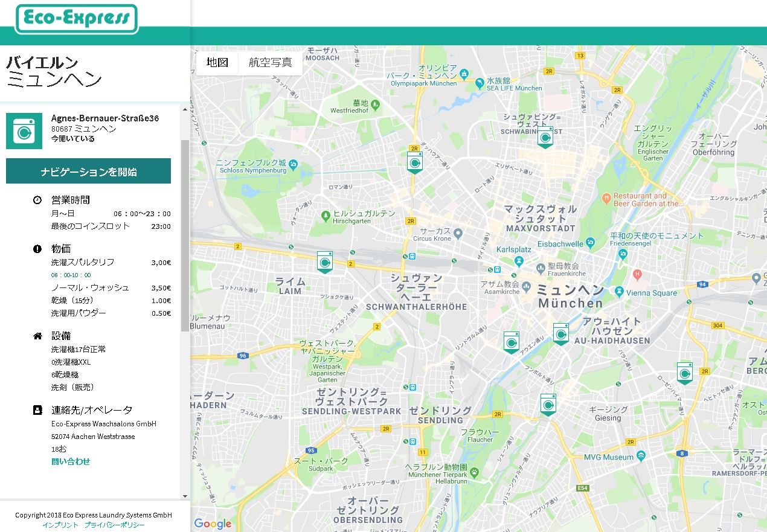The height and width of the screenshot is (532, 767).
Task: Click the sidebar scroll up arrow
Action: point(185,109)
